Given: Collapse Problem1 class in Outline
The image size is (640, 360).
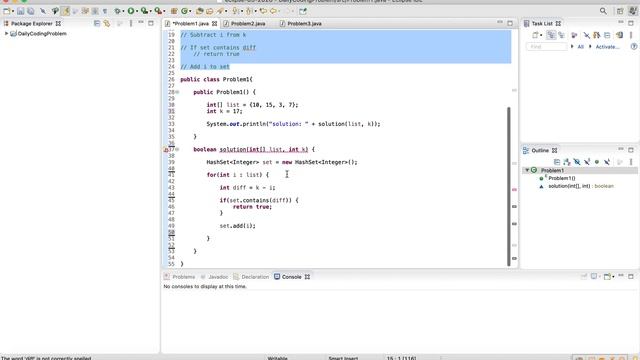Looking at the screenshot, I should click(527, 170).
